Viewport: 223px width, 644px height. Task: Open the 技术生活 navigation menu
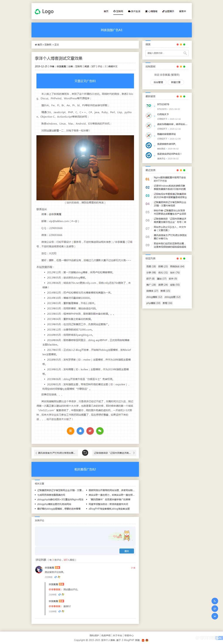pyautogui.click(x=134, y=12)
